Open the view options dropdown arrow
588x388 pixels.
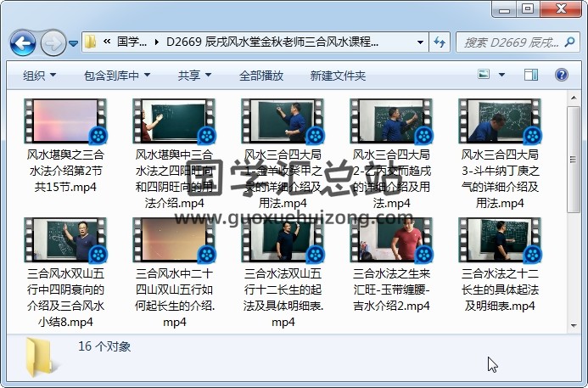click(501, 75)
